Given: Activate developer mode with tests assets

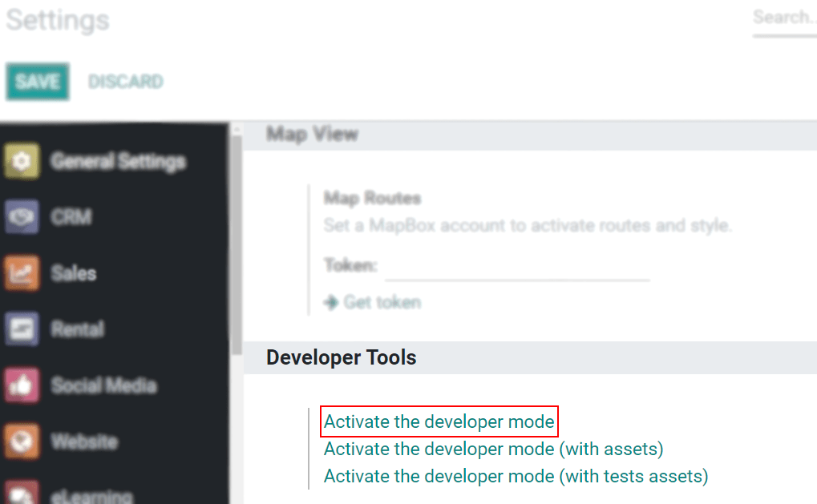Looking at the screenshot, I should 516,476.
